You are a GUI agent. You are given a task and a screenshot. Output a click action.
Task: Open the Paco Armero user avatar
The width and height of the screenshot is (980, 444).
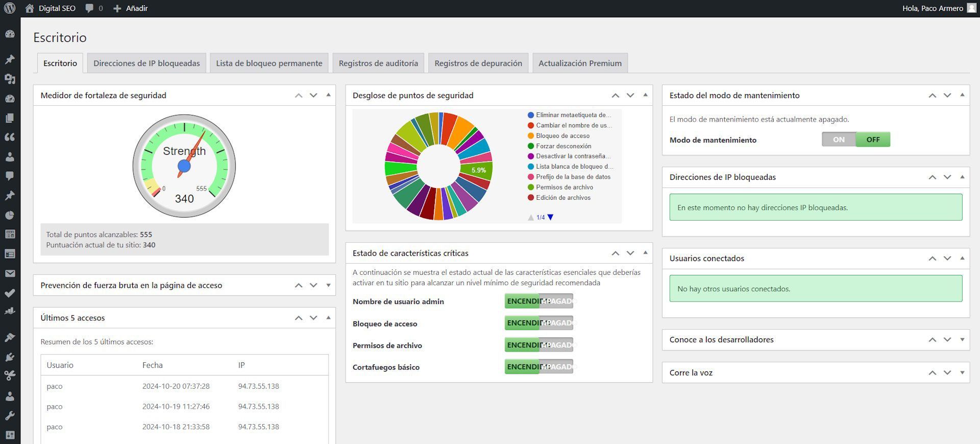tap(971, 8)
